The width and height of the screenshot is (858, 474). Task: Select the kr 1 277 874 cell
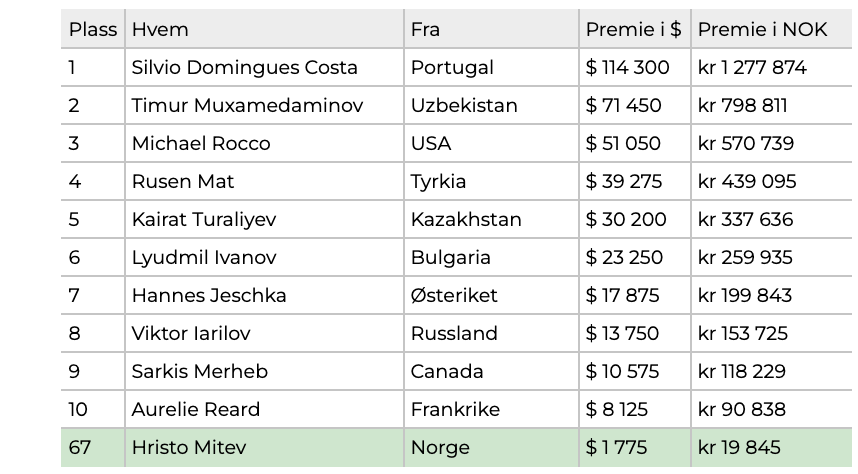click(x=772, y=67)
